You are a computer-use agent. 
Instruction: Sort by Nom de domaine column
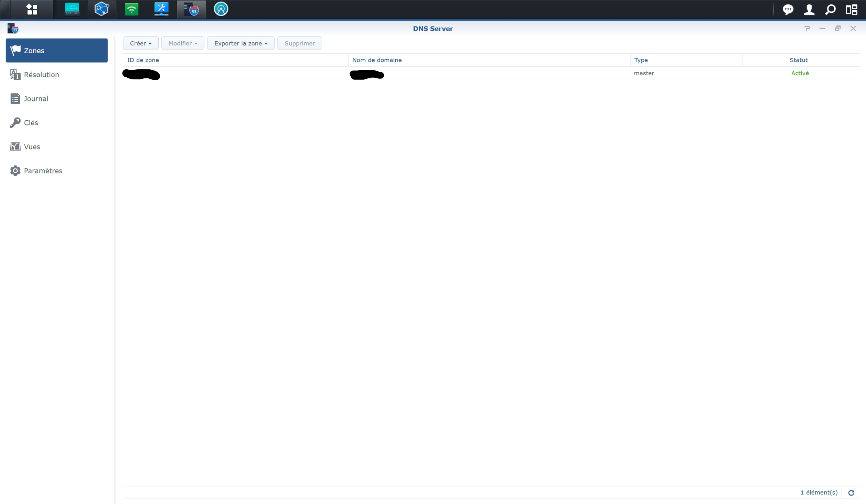tap(377, 60)
